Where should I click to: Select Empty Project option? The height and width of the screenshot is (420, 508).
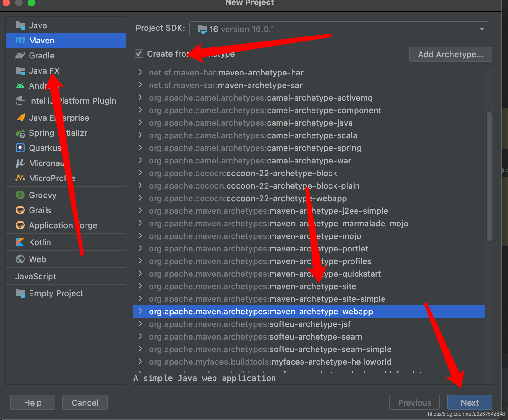66,293
